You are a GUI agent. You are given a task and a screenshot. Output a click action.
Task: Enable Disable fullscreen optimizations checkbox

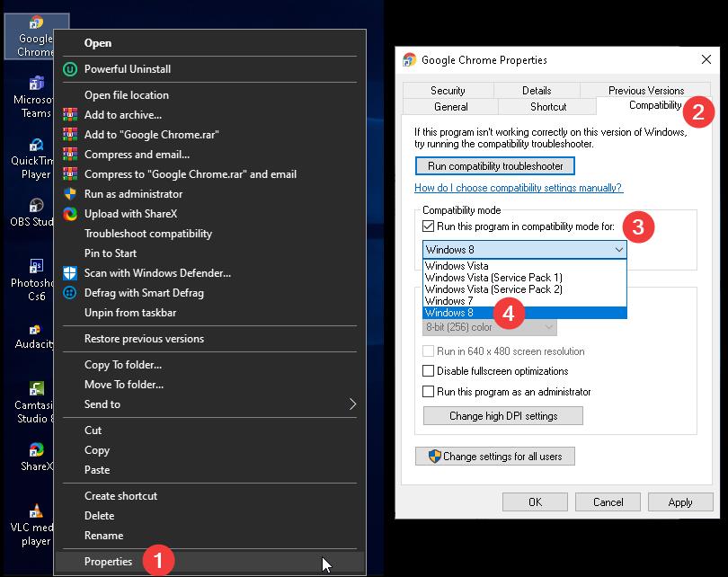428,371
